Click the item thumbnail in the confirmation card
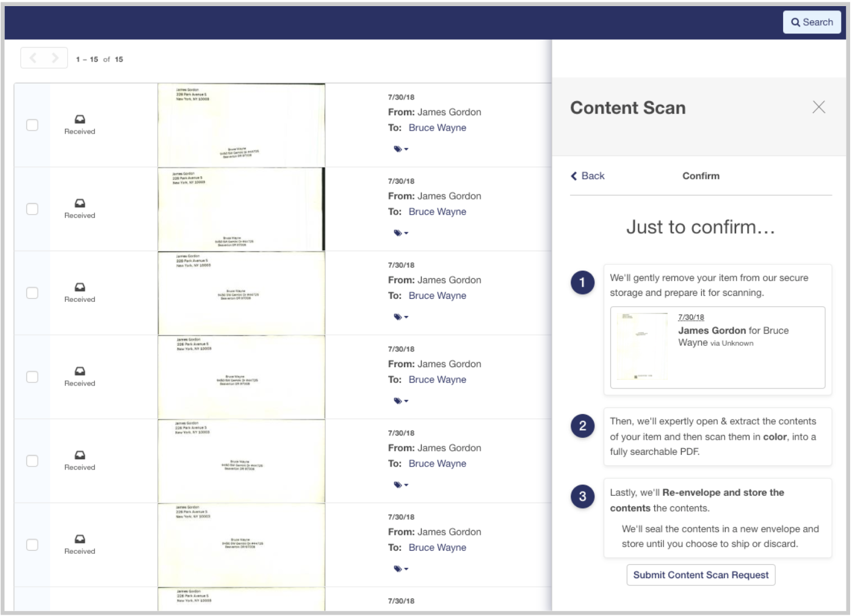Screen dimensions: 852x616 pos(642,346)
